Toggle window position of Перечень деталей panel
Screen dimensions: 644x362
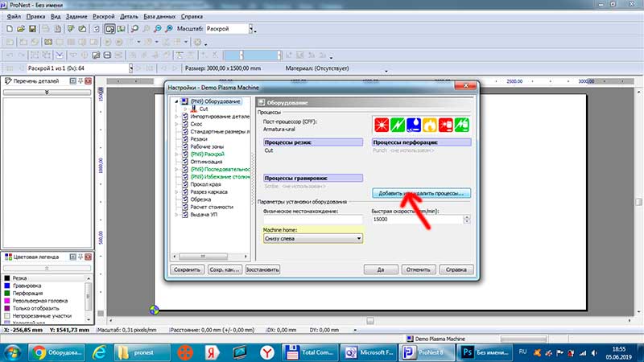pyautogui.click(x=72, y=81)
